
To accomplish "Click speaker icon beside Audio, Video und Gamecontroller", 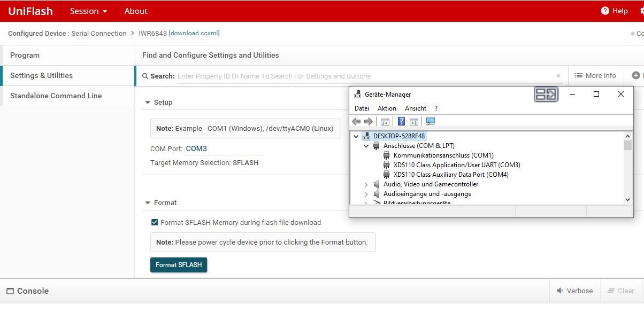I will tap(377, 184).
